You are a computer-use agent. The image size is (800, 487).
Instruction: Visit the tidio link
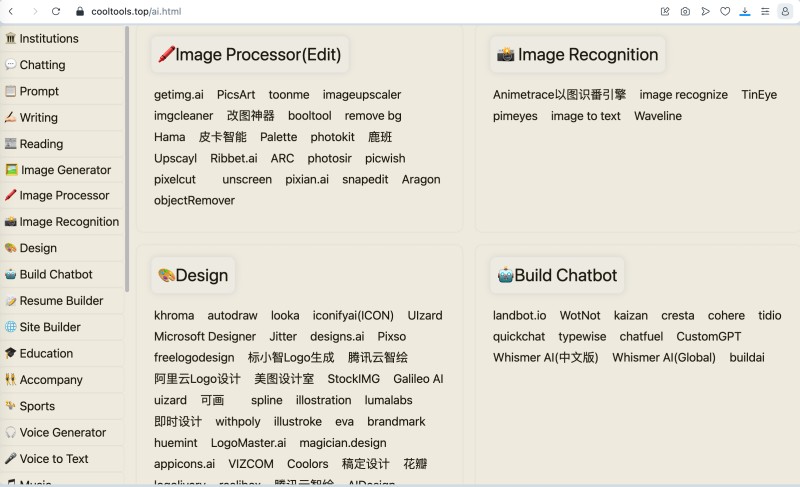770,316
